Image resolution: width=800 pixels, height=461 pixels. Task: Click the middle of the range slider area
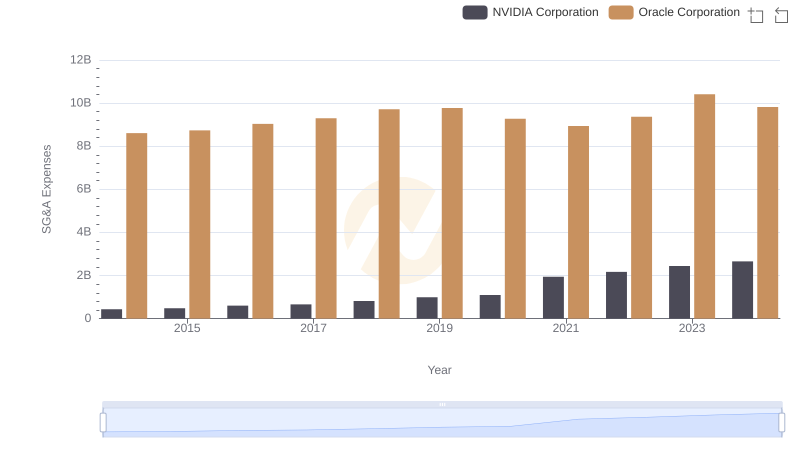pyautogui.click(x=442, y=424)
